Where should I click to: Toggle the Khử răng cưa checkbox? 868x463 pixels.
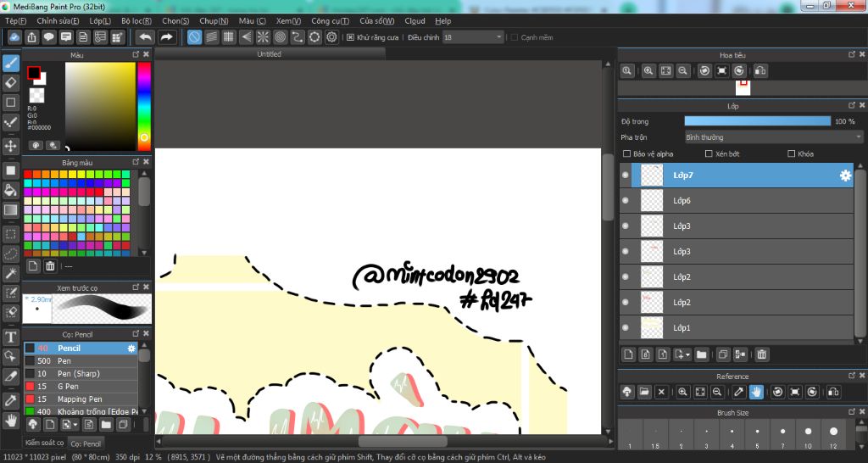coord(350,37)
